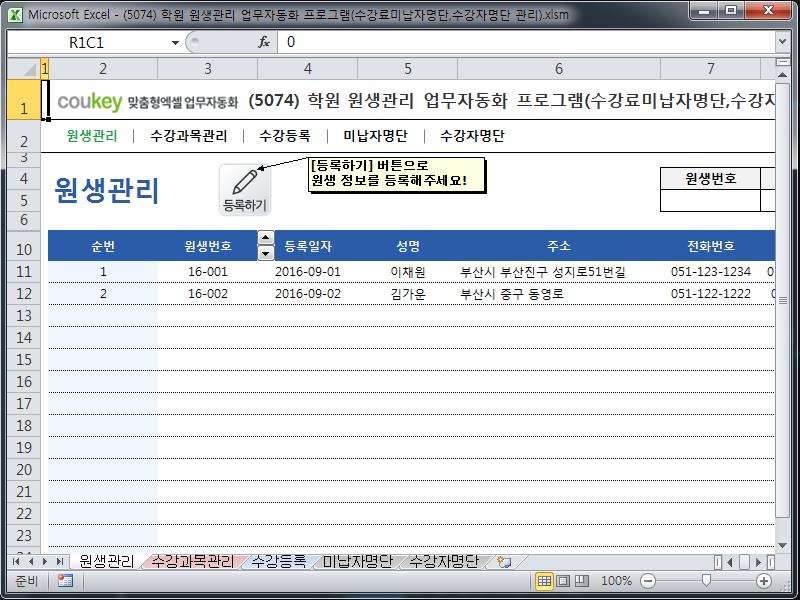Click the coukey logo
This screenshot has height=600, width=800.
(x=90, y=102)
